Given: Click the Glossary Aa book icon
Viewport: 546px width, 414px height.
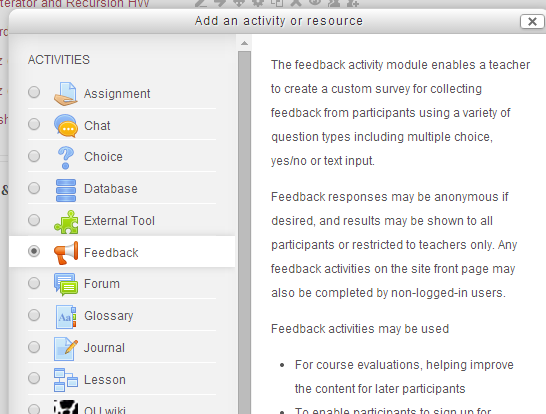Looking at the screenshot, I should pos(65,316).
